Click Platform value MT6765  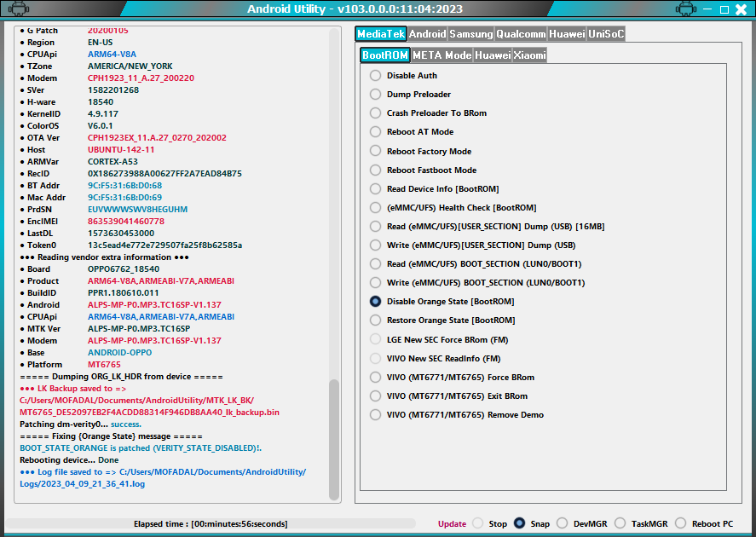(104, 365)
